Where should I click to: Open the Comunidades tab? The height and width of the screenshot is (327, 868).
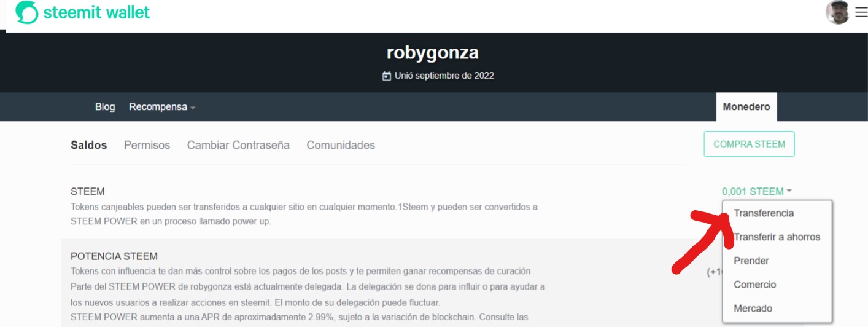[x=341, y=146]
